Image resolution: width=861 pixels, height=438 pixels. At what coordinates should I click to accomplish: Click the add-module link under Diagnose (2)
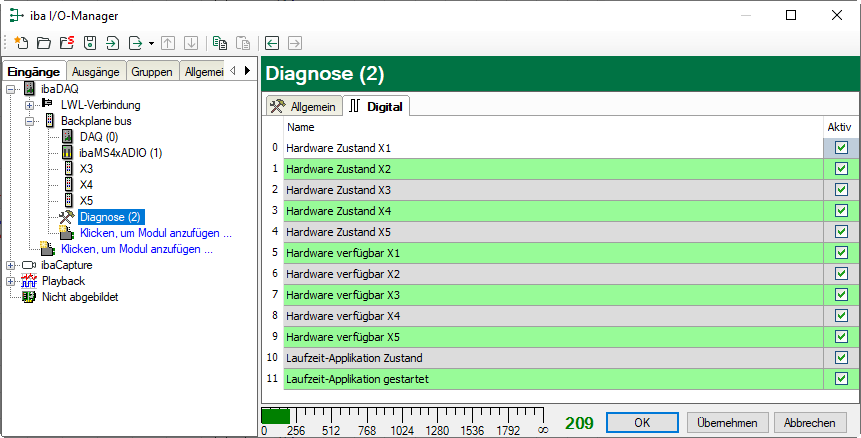(x=155, y=233)
